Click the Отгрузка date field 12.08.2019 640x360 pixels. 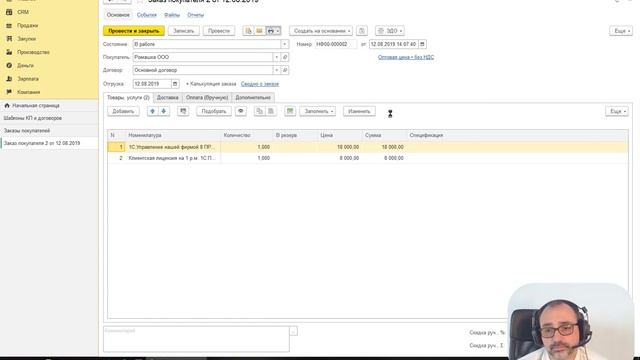pos(152,84)
